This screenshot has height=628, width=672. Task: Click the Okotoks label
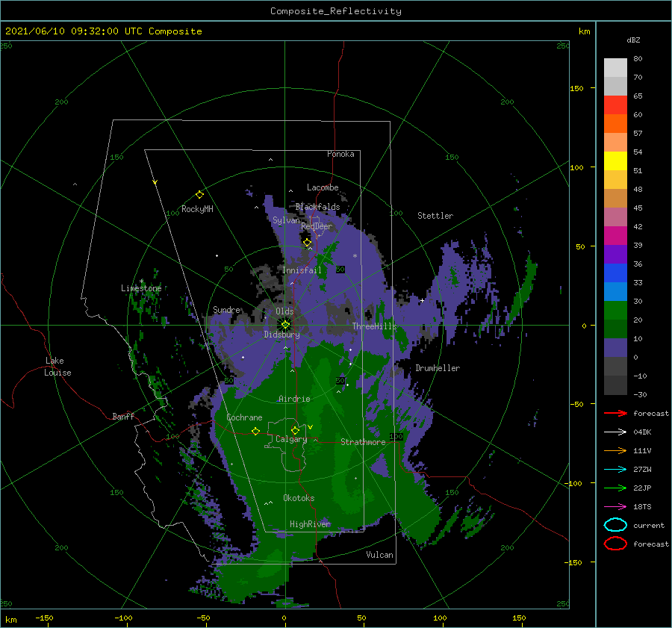[x=299, y=498]
